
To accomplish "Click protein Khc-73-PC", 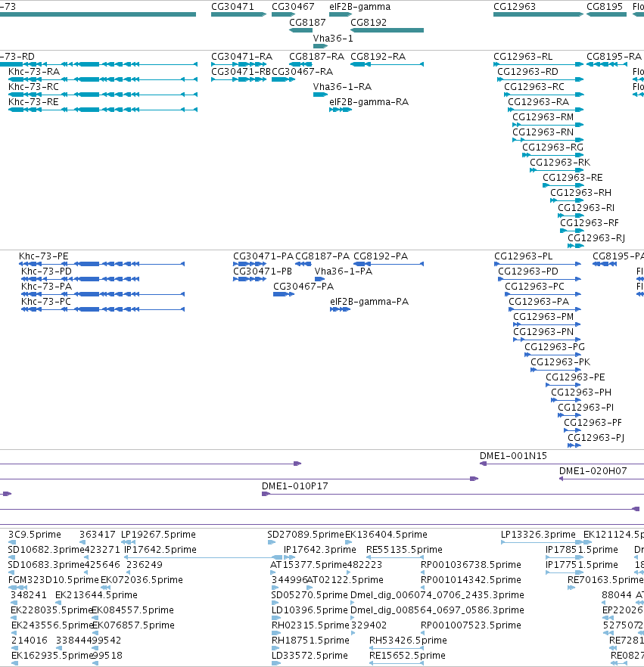I will (46, 302).
